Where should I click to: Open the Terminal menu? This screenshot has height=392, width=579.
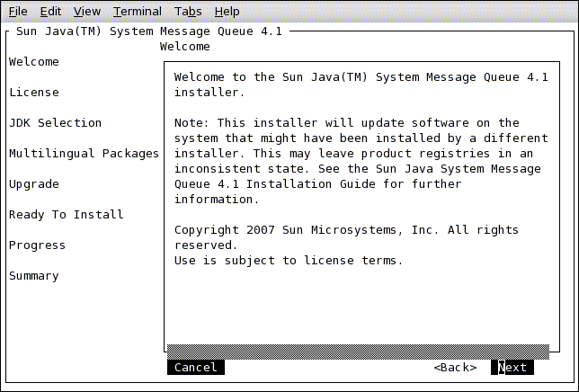coord(138,12)
